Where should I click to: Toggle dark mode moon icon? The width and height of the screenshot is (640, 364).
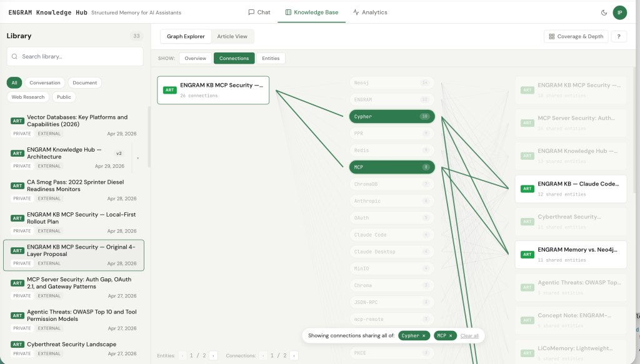[604, 12]
